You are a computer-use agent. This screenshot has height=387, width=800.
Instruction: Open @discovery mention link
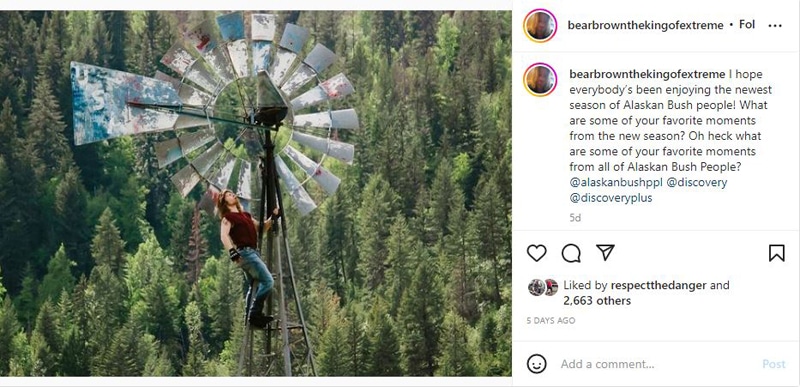pyautogui.click(x=697, y=182)
